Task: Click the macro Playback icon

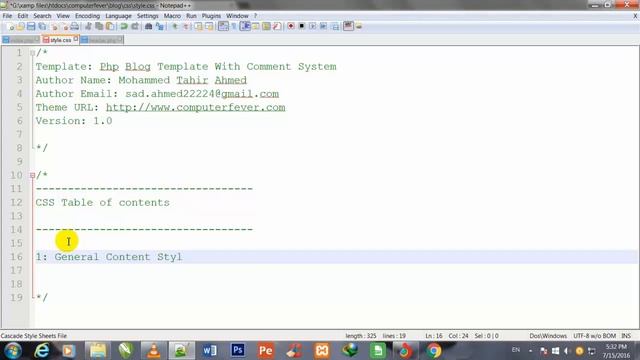Action: click(x=312, y=26)
